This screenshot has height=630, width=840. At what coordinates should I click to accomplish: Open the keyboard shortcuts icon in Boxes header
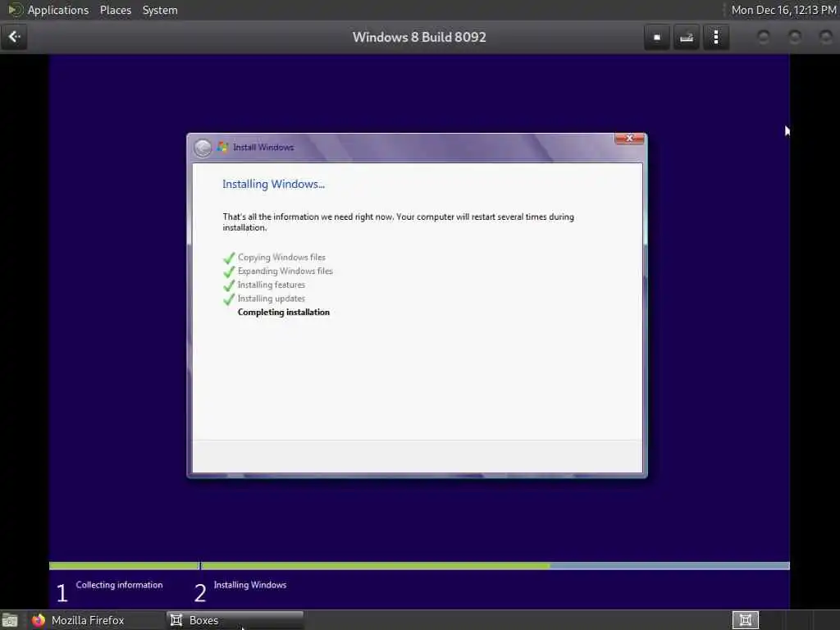coord(687,37)
